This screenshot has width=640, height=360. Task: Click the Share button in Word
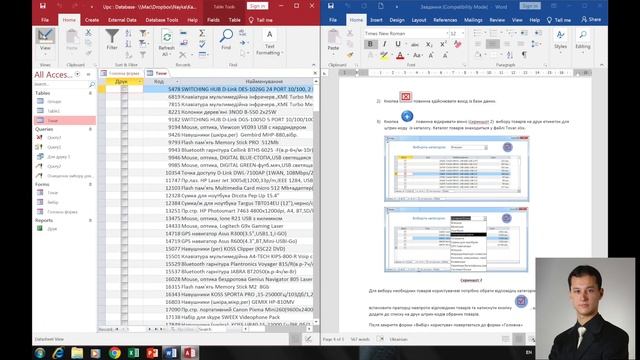tap(591, 20)
